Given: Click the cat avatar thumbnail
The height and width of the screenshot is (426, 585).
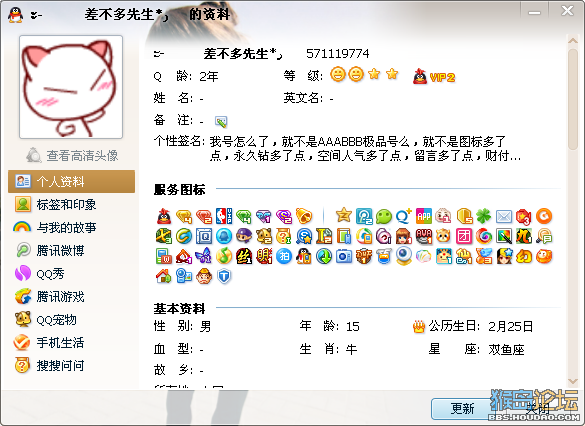Looking at the screenshot, I should coord(71,87).
